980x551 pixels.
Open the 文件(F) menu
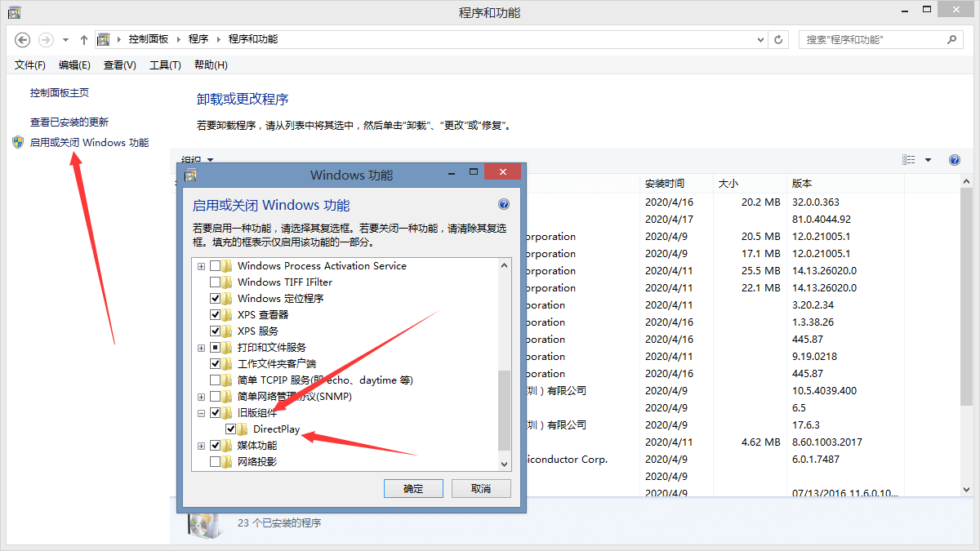click(30, 65)
